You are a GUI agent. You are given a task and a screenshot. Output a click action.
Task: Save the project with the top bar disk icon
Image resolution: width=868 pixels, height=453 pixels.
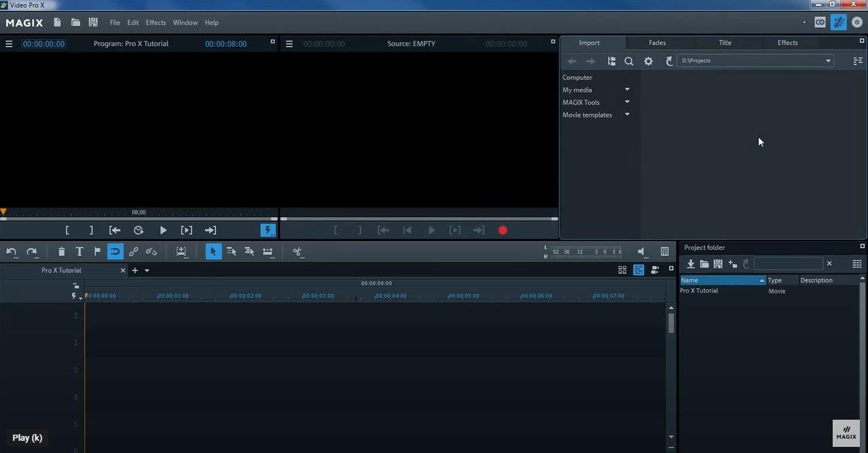point(93,22)
